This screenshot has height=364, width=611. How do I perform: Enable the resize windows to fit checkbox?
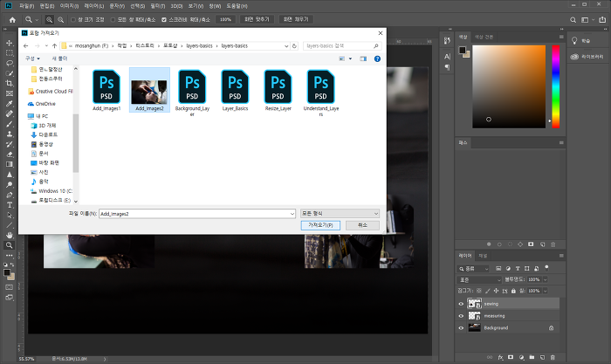click(x=72, y=19)
